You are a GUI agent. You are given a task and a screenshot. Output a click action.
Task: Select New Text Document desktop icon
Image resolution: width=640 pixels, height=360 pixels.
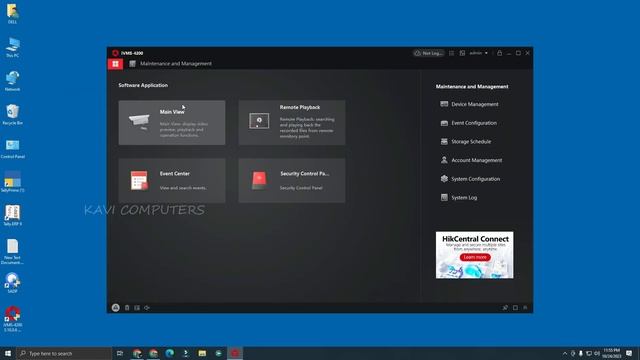pos(13,252)
